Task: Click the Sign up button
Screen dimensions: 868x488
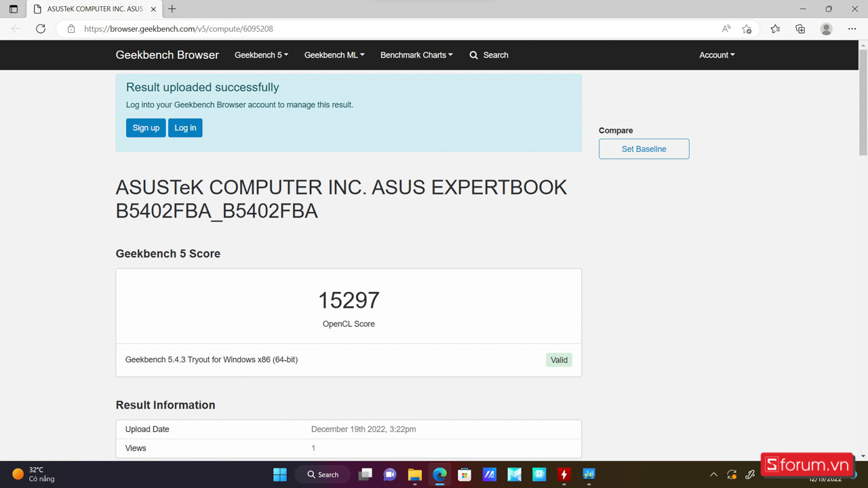Action: 146,128
